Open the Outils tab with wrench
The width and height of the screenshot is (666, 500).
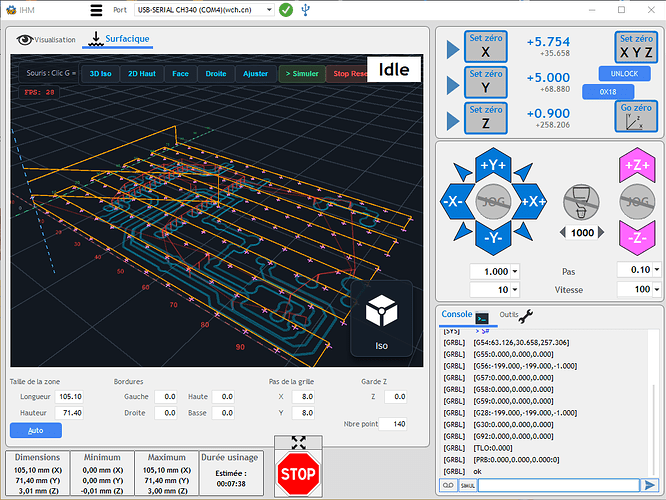click(x=516, y=315)
